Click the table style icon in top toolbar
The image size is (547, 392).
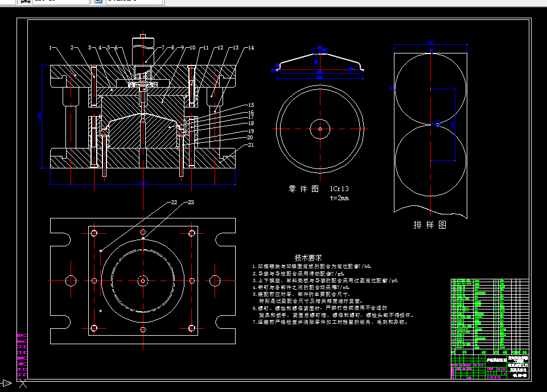98,1
